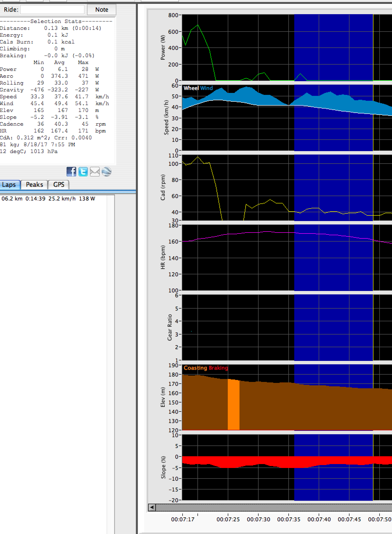Open the Peaks tab
Screen dimensions: 392x534
click(x=34, y=185)
